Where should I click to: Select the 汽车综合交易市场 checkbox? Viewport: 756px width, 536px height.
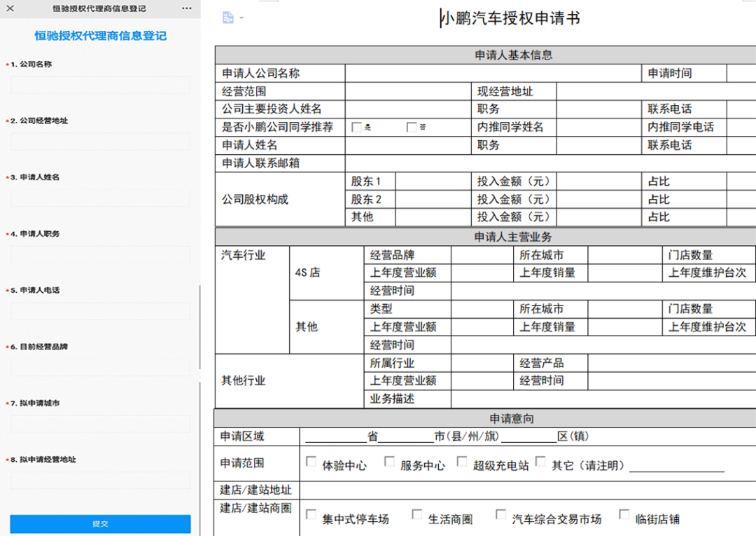[x=500, y=513]
